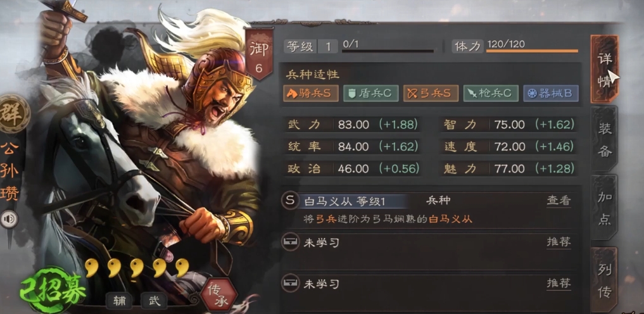This screenshot has width=644, height=314.
Task: Open the 装备 equipment tab
Action: point(604,139)
